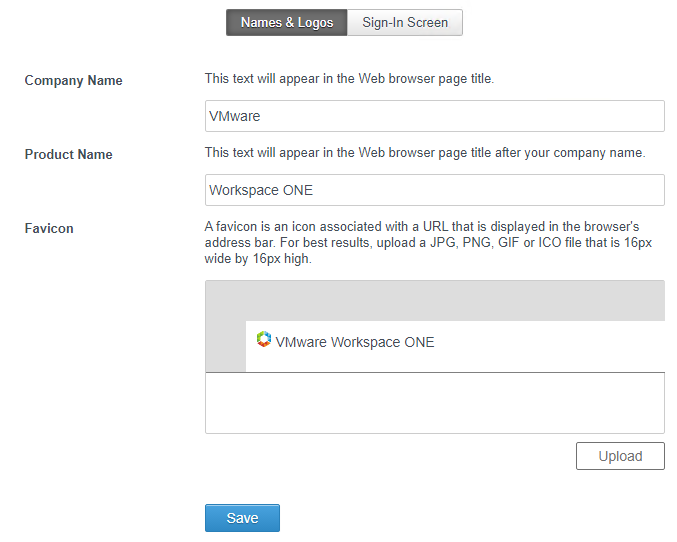Viewport: 677px width, 542px height.
Task: Click the gray left tab edge in preview
Action: coord(225,346)
